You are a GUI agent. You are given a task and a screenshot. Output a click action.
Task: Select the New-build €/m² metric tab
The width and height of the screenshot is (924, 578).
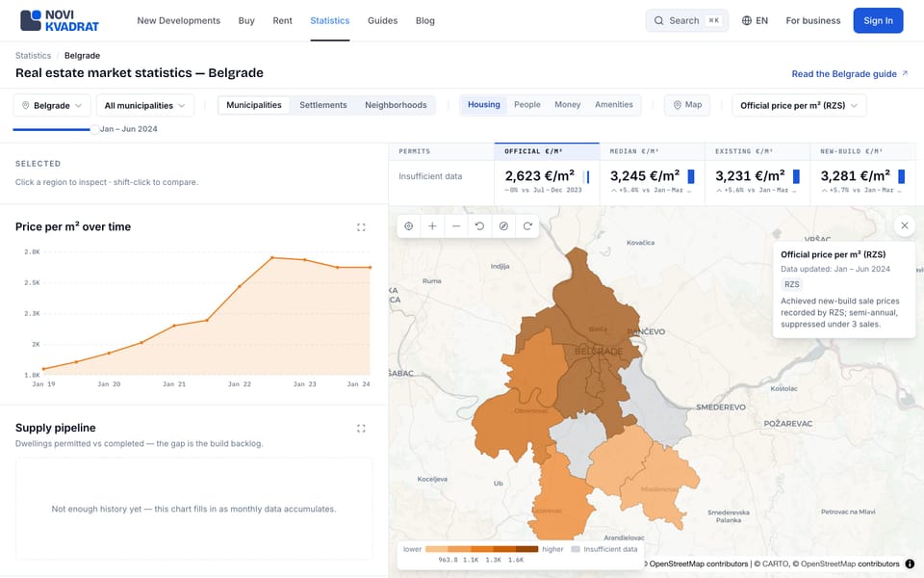(x=862, y=173)
